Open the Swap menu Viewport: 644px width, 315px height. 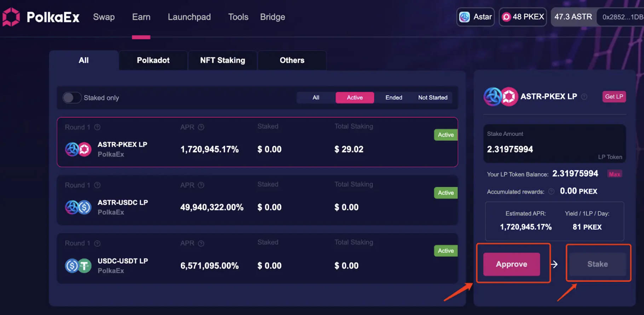[104, 17]
